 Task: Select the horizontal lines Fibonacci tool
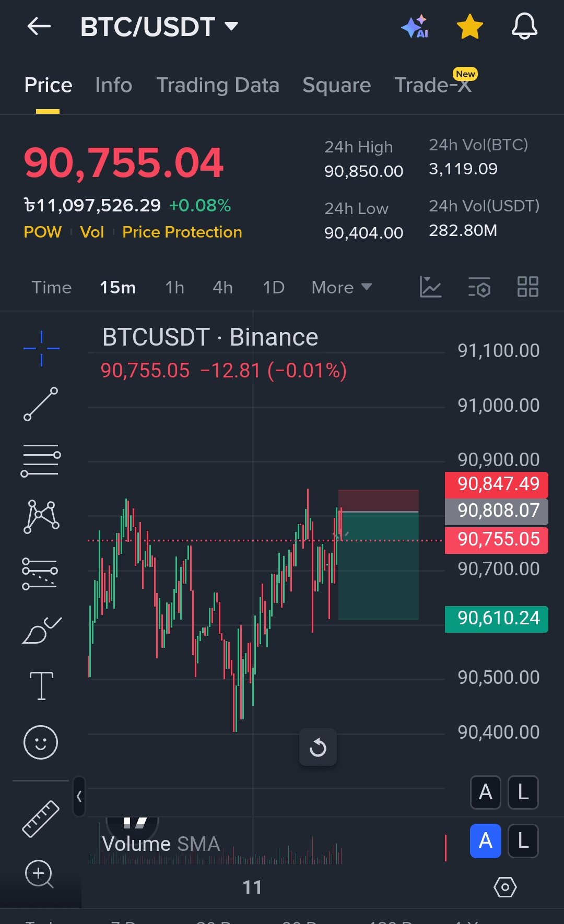click(41, 460)
